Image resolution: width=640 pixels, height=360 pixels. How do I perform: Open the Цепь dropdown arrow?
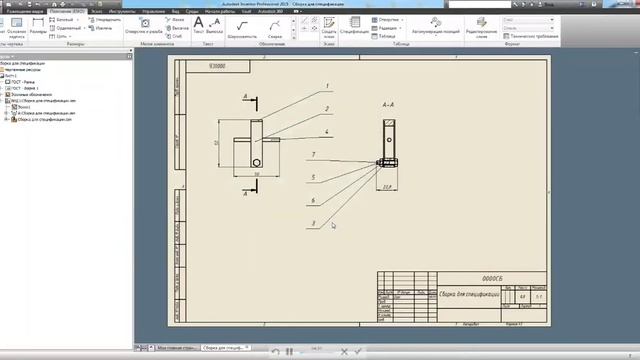click(70, 36)
